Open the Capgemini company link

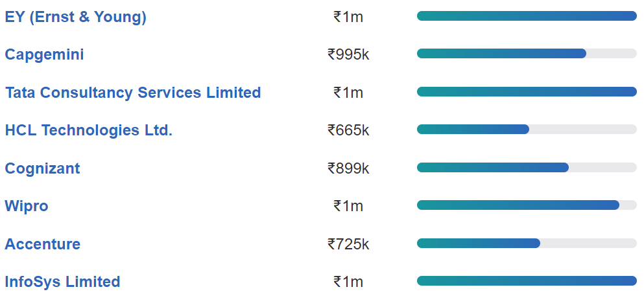click(44, 54)
